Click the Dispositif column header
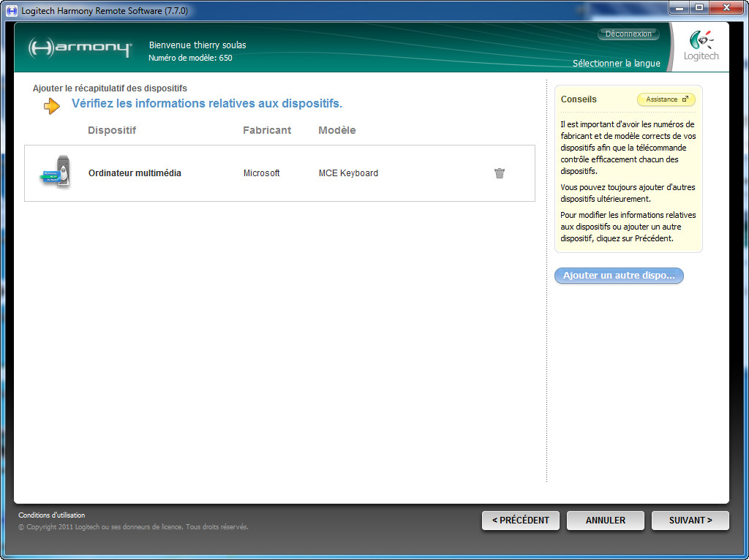Viewport: 749px width, 560px height. point(112,130)
